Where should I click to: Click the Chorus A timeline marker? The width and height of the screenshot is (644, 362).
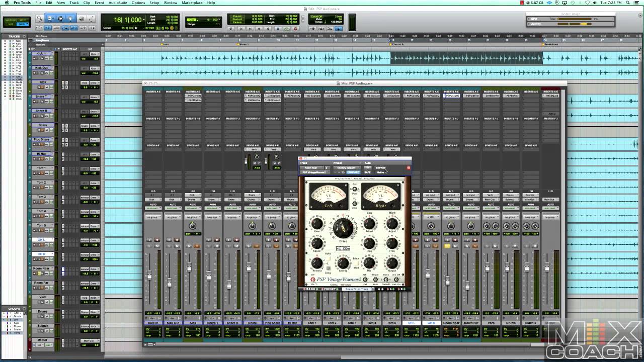pyautogui.click(x=397, y=44)
